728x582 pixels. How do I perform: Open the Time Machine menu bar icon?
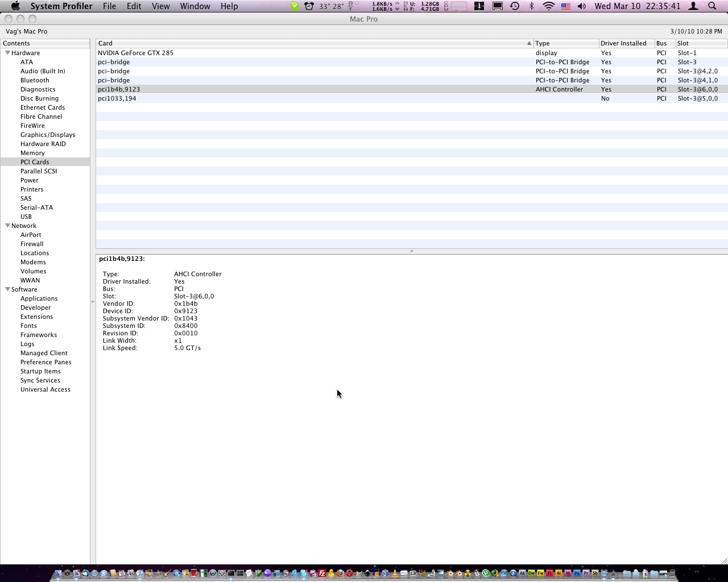tap(515, 6)
